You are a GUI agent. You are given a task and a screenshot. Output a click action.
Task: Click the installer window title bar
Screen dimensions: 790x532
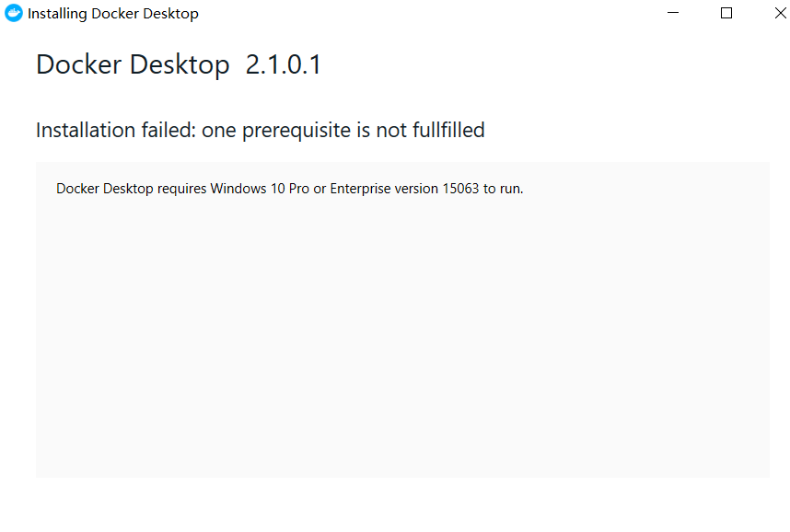tap(414, 13)
